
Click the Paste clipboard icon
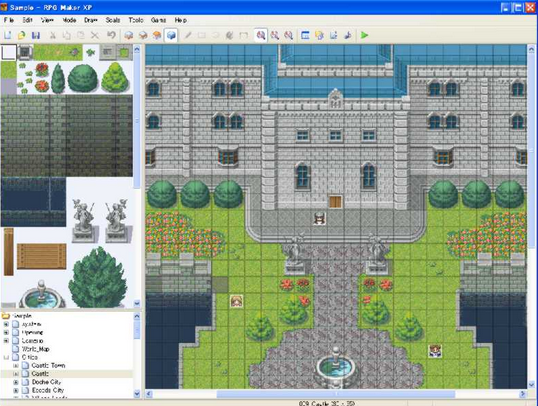(81, 35)
